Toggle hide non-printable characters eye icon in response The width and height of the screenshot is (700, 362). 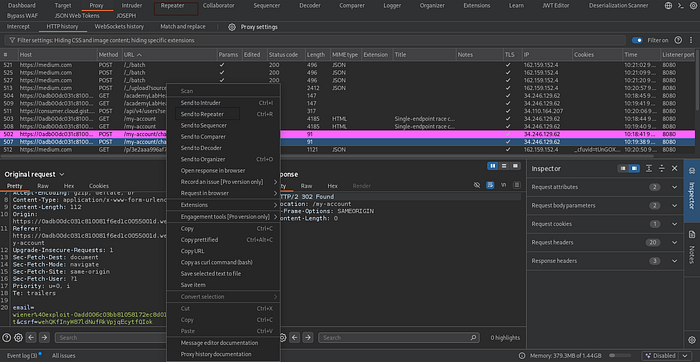477,185
